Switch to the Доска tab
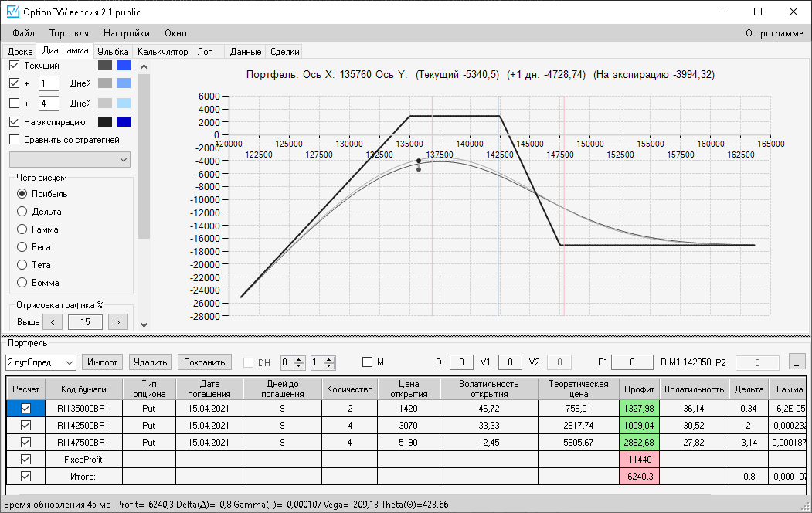The height and width of the screenshot is (513, 812). tap(19, 51)
